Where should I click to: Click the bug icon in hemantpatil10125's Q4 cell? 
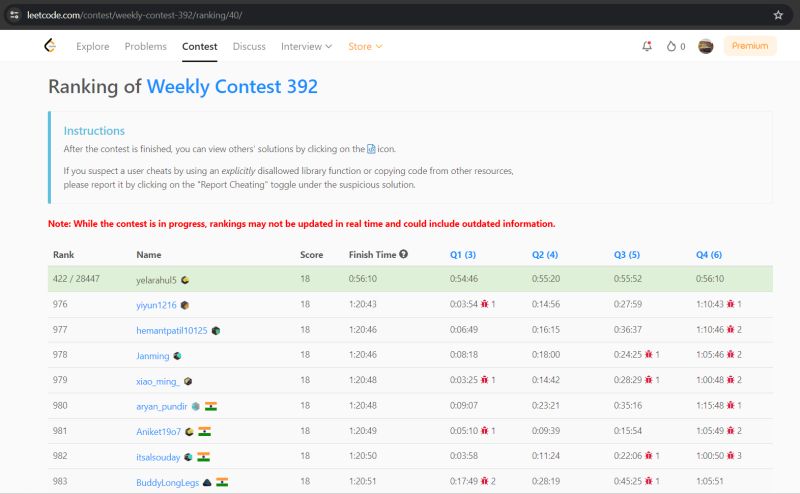coord(730,330)
